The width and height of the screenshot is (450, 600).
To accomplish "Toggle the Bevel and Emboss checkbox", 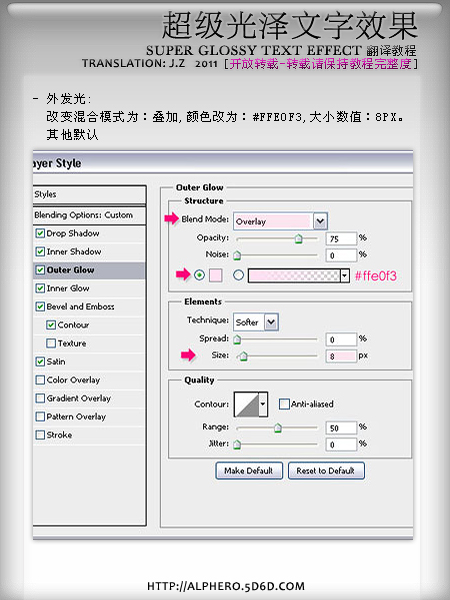I will pos(40,307).
